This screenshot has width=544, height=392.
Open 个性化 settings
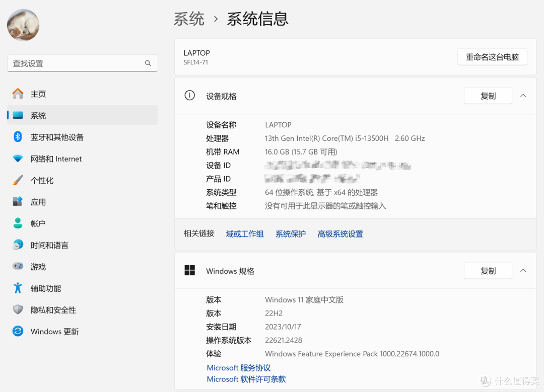click(83, 180)
